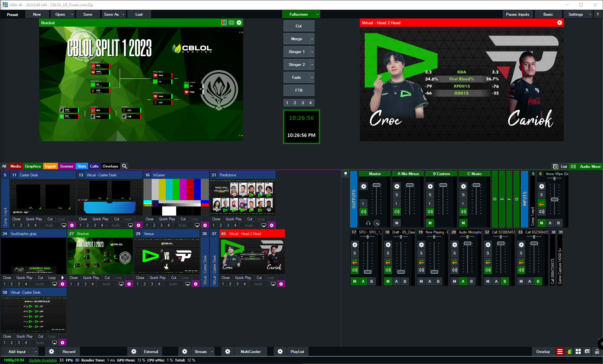The image size is (603, 364).
Task: Toggle Loop on SoulGraphic.gtzip input
Action: [52, 278]
